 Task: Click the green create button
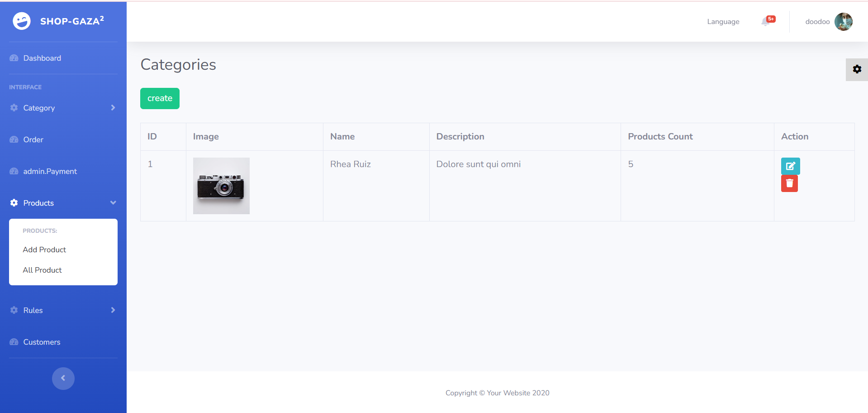coord(160,98)
